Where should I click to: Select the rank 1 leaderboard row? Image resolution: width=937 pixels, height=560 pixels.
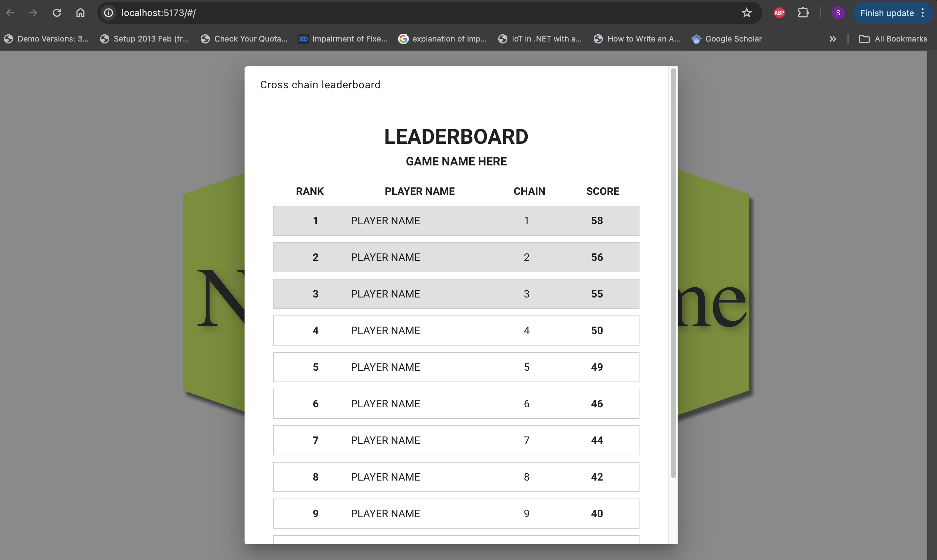point(456,221)
